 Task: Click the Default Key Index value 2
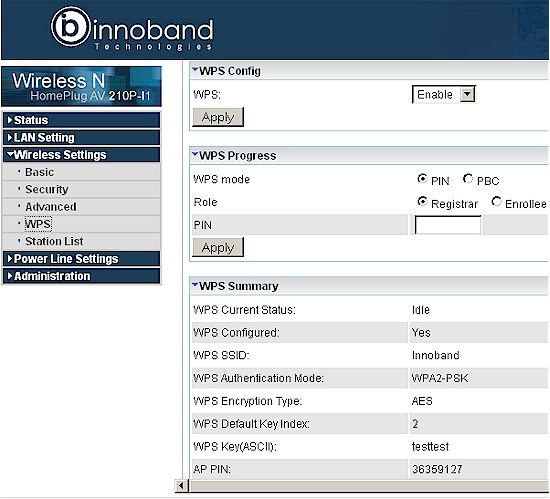(415, 424)
